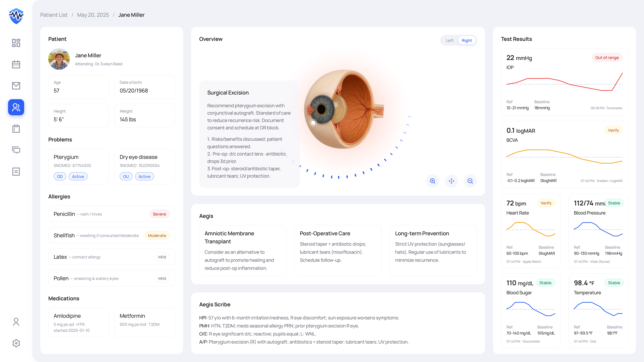The image size is (644, 362).
Task: Select the clipboard records icon
Action: click(16, 129)
